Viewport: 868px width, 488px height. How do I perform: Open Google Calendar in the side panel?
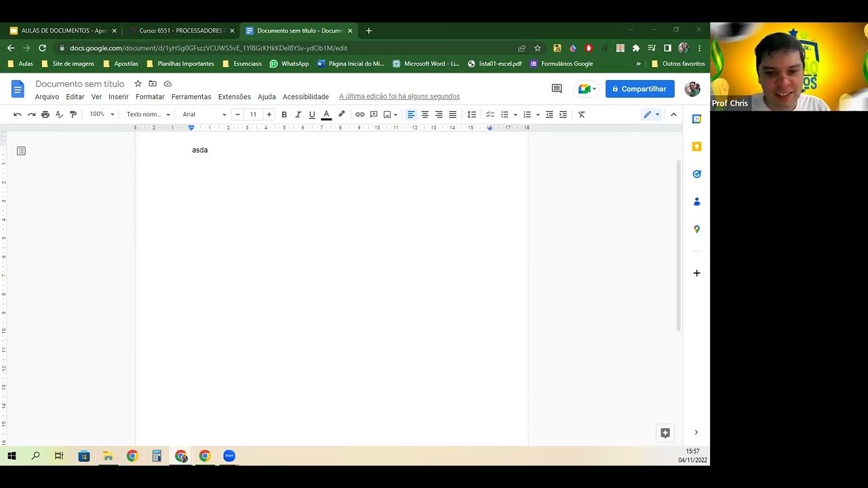coord(696,119)
